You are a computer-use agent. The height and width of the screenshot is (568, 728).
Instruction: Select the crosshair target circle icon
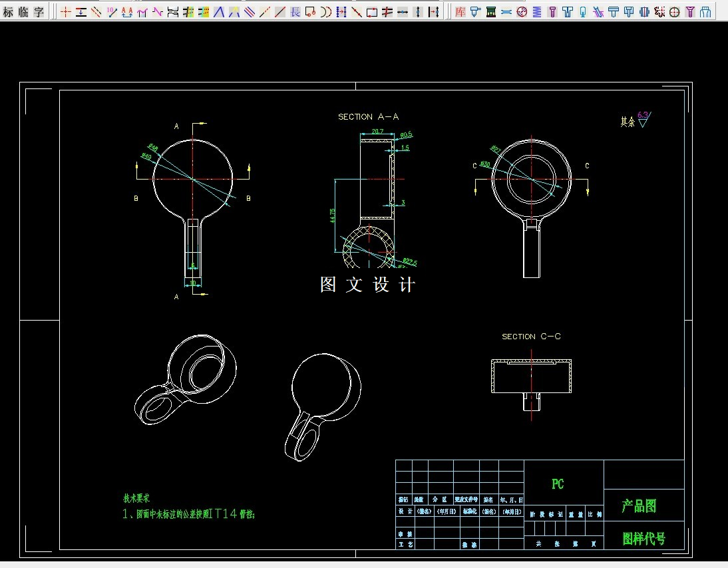tap(675, 12)
